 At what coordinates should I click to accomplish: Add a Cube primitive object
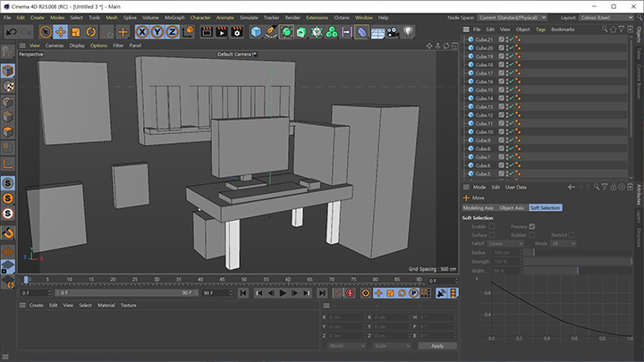click(x=256, y=32)
